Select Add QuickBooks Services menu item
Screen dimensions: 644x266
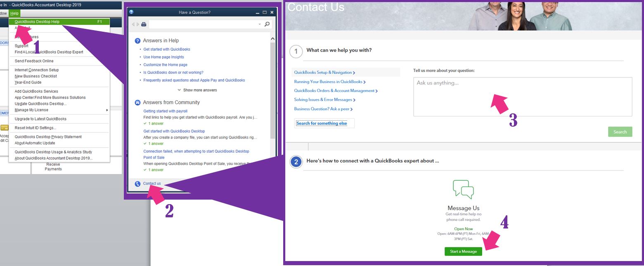point(36,92)
